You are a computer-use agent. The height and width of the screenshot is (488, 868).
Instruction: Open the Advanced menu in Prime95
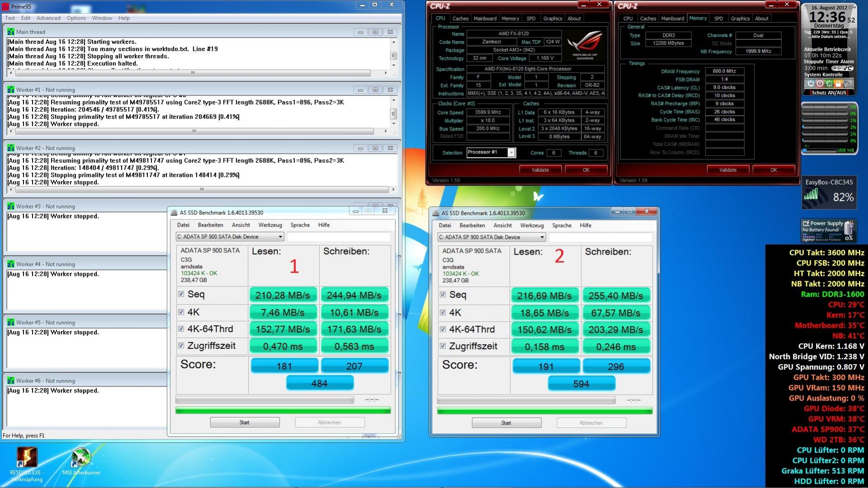[48, 18]
